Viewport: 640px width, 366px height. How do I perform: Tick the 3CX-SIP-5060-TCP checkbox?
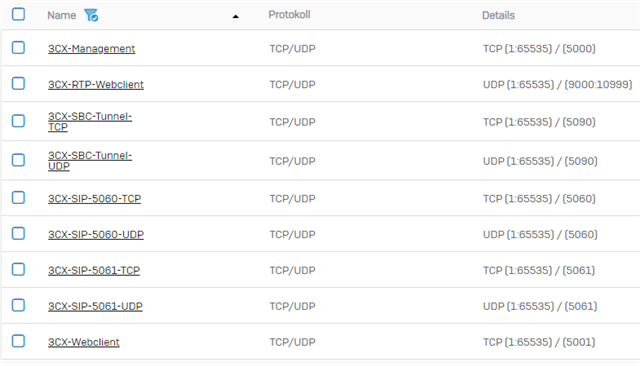tap(18, 198)
